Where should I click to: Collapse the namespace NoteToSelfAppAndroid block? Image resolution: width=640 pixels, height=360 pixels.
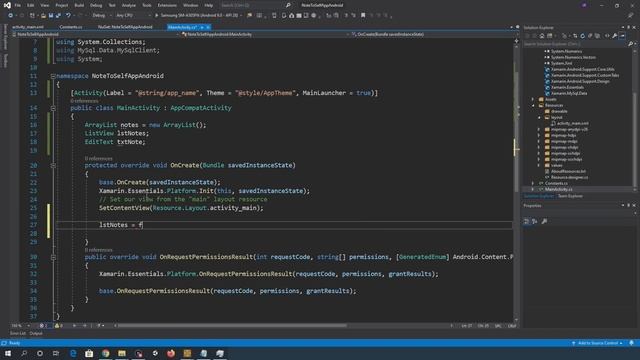tap(53, 76)
